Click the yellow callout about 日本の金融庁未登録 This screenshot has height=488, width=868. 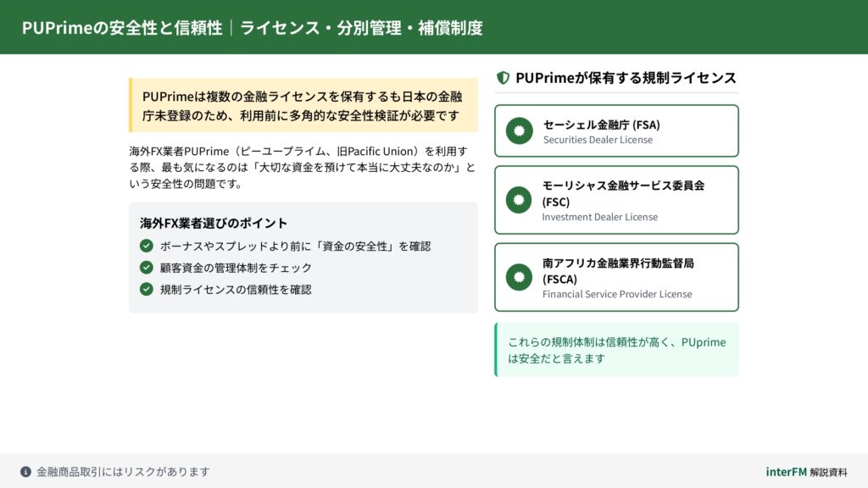pos(303,105)
